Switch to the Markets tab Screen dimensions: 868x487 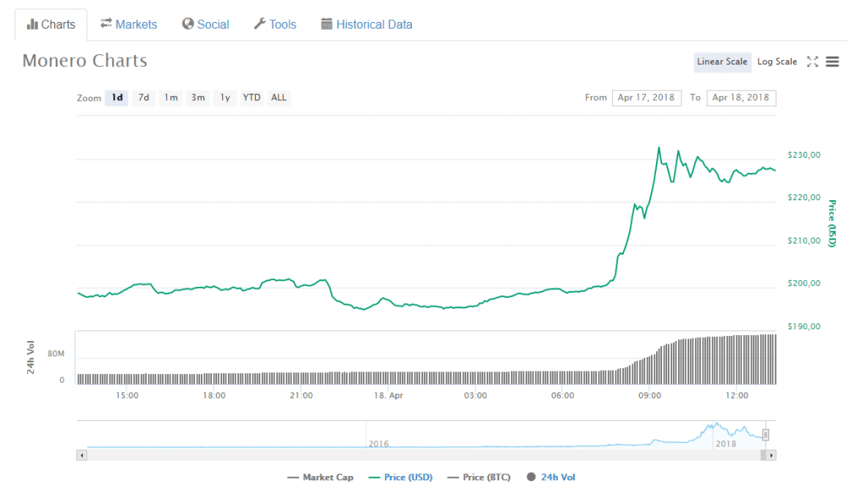click(x=129, y=25)
